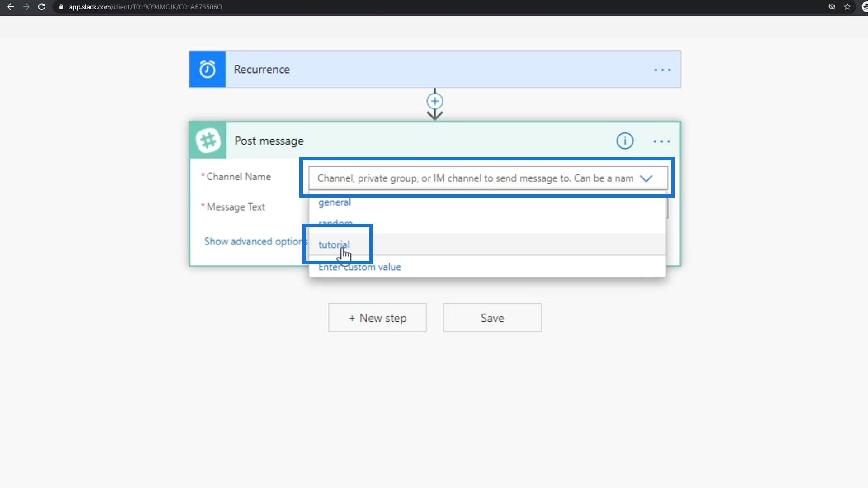This screenshot has height=488, width=868.
Task: Click the browser address bar URL
Action: pos(146,7)
